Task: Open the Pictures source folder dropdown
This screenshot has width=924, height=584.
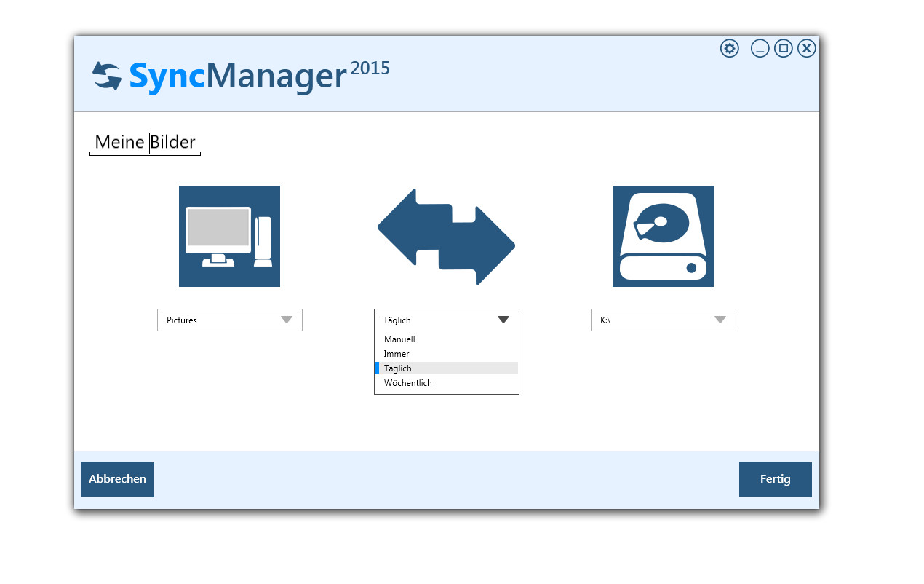Action: tap(230, 320)
